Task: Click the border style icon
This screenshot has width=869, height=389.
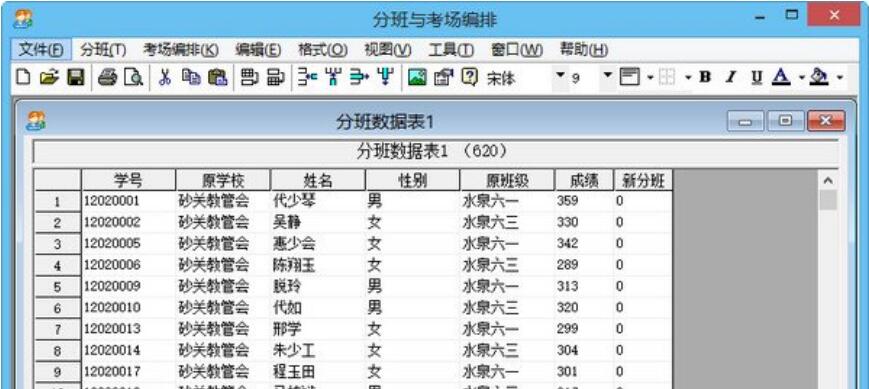Action: point(629,78)
